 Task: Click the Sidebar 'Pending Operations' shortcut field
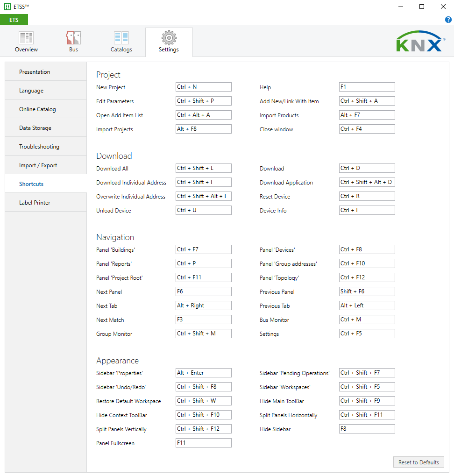367,373
